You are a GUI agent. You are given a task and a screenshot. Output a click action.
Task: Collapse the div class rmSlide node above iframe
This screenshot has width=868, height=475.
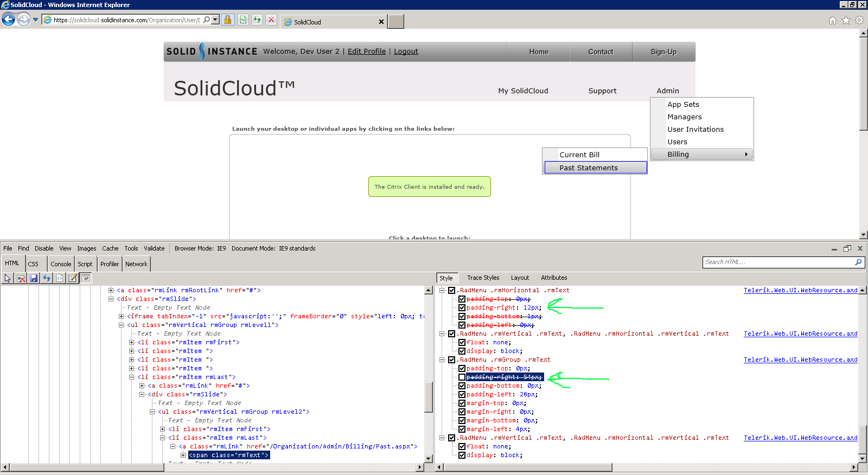(x=111, y=299)
